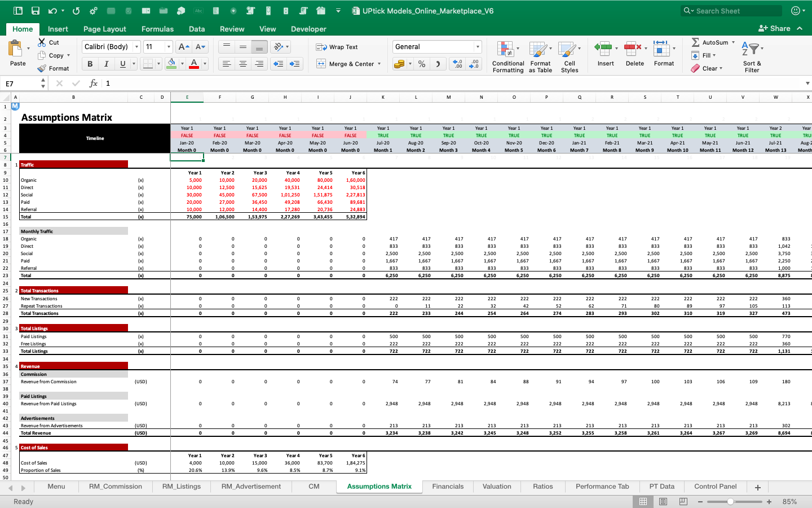Click the increase decimal icon
The image size is (812, 508).
point(457,64)
